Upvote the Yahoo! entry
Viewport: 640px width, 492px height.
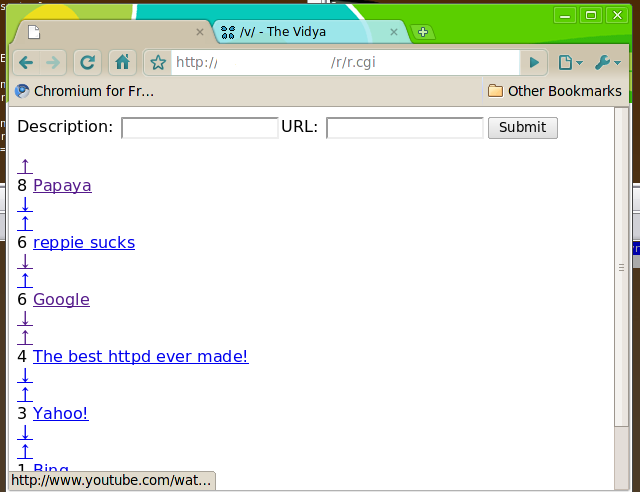[x=25, y=394]
